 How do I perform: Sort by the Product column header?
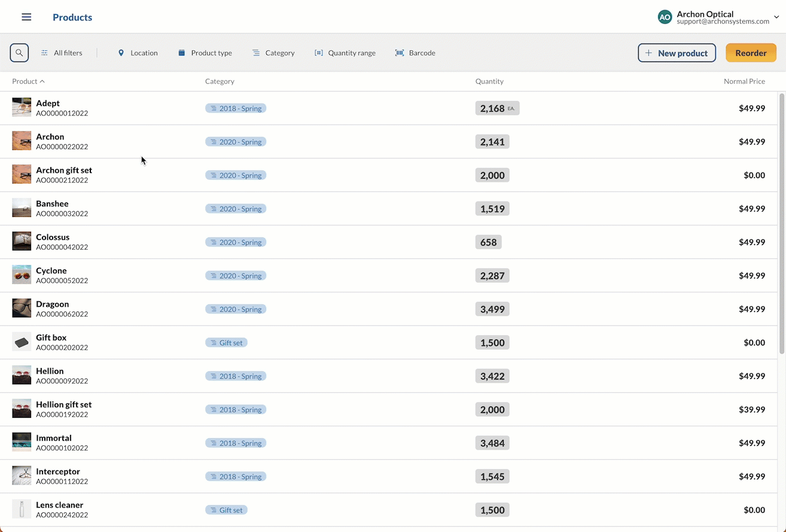point(28,81)
